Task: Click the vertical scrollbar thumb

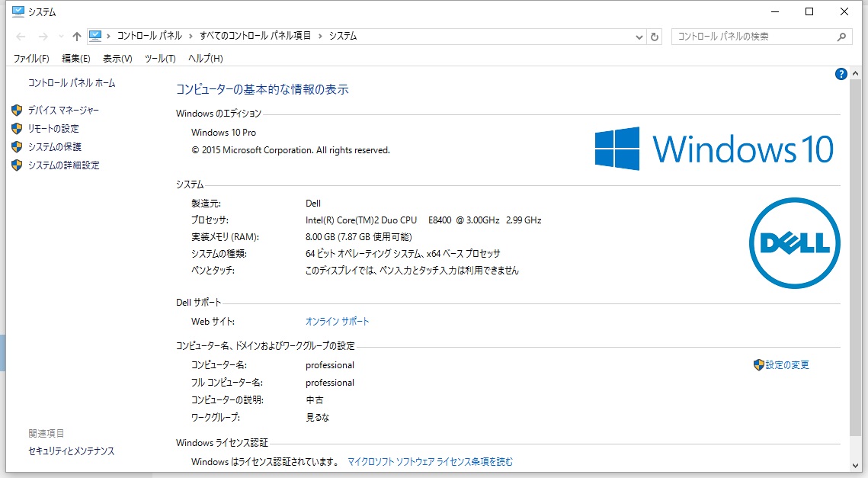Action: pos(855,258)
